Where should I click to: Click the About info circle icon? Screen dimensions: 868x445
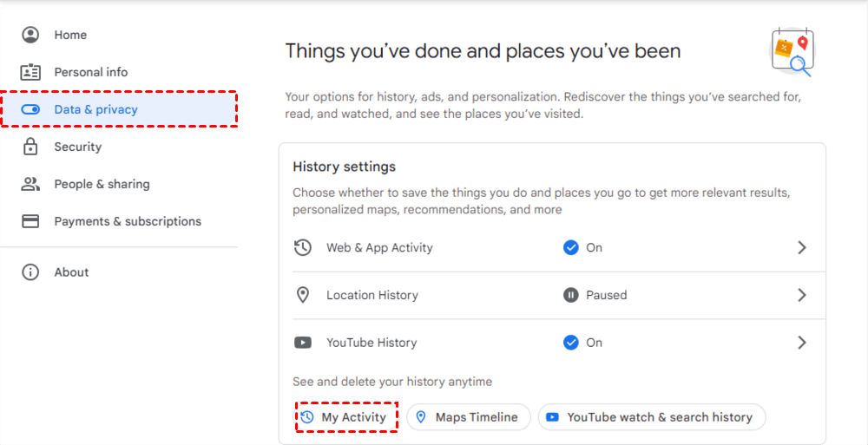pyautogui.click(x=31, y=272)
